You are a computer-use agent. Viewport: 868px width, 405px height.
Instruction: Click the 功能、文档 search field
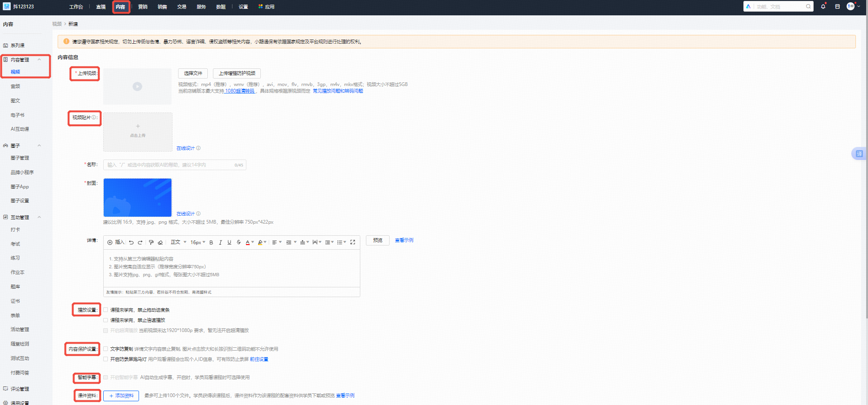tap(779, 7)
